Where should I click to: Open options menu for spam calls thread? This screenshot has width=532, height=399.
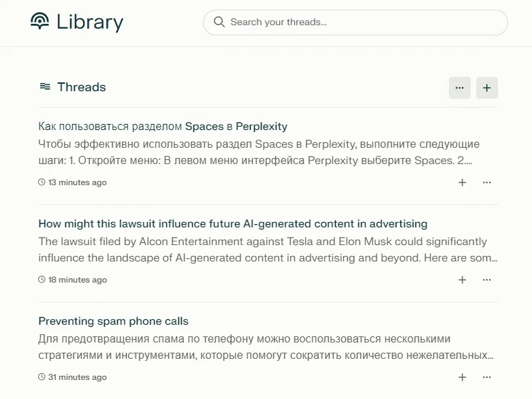tap(487, 377)
